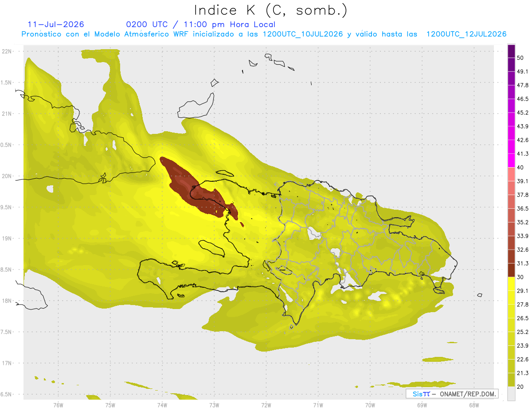
Task: Click the longitude label "71W"
Action: coord(318,405)
